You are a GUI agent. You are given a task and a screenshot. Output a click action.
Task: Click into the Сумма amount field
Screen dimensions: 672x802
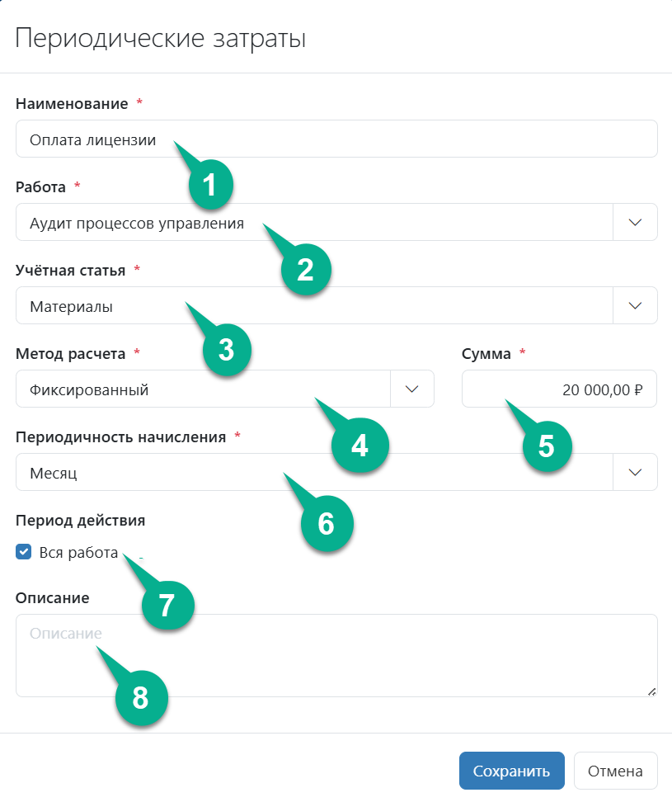[559, 389]
